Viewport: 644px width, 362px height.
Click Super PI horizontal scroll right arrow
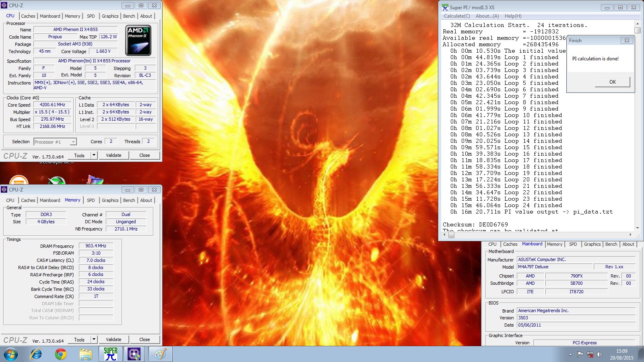[x=630, y=234]
